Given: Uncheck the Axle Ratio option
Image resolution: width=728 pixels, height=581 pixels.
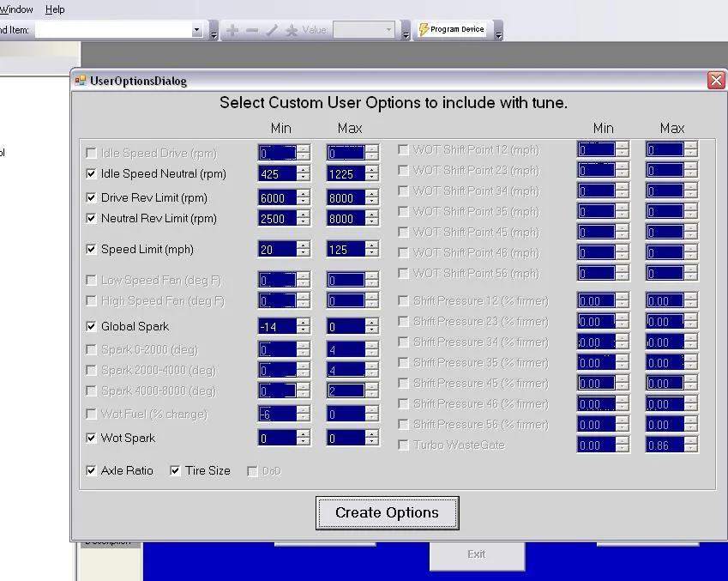Looking at the screenshot, I should (91, 471).
